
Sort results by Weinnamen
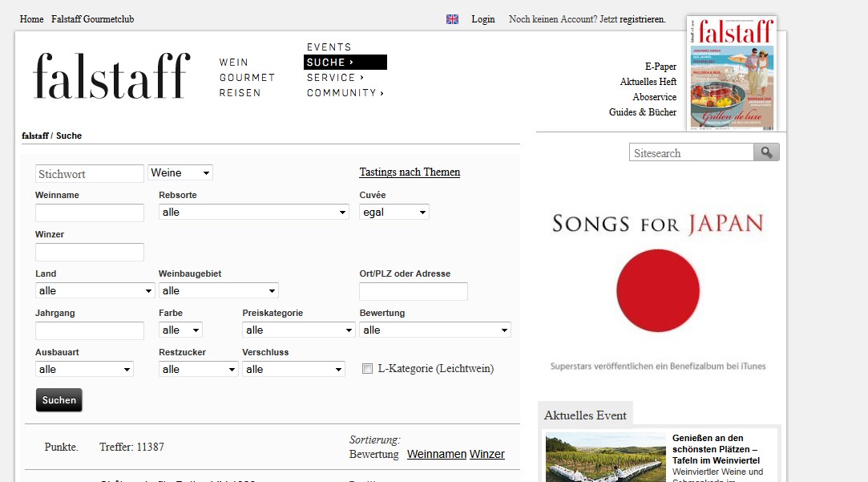436,454
